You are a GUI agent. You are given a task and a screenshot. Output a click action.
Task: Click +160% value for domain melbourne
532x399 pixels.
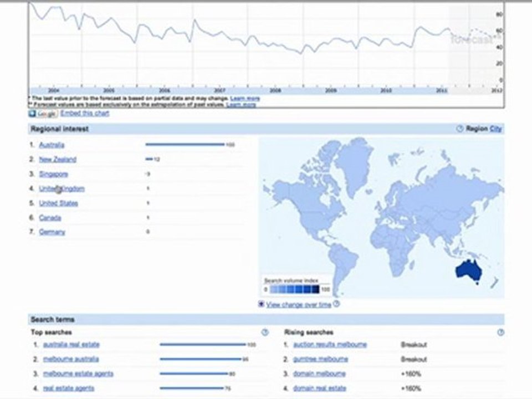point(411,374)
